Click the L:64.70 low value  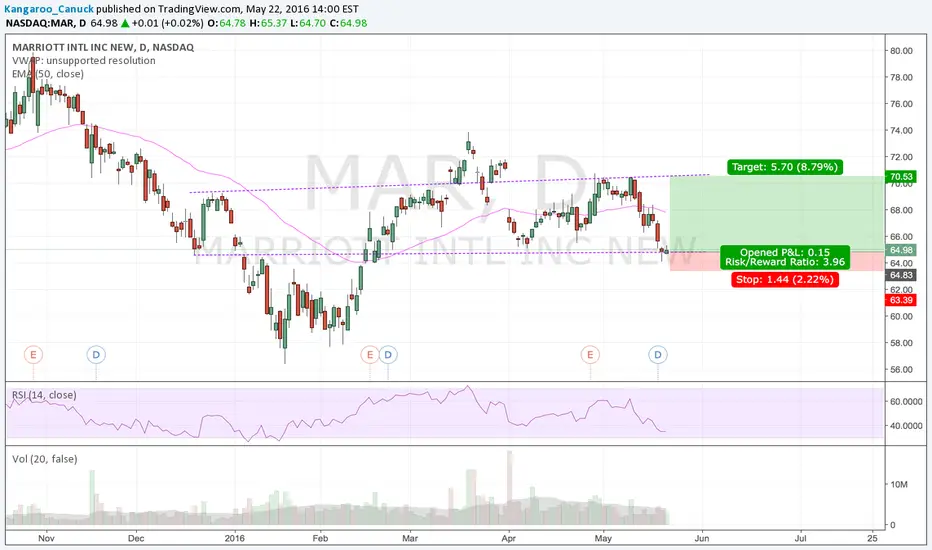pyautogui.click(x=308, y=23)
